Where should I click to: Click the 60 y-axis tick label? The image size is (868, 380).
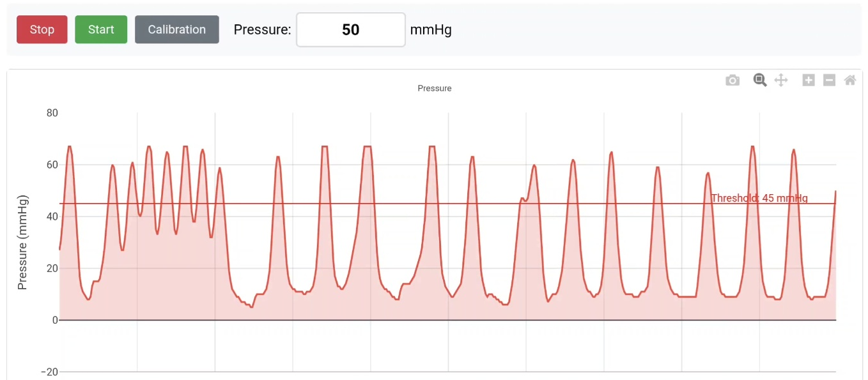(52, 165)
